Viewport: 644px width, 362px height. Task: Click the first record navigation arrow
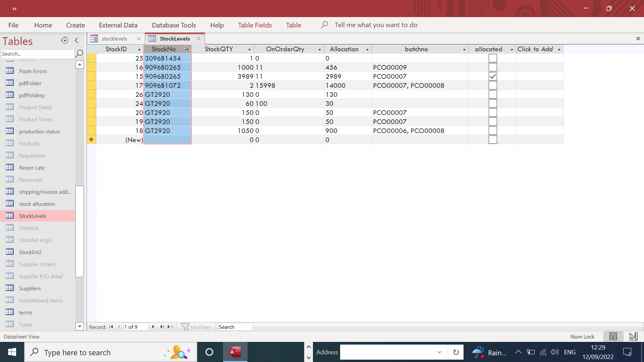pos(111,327)
